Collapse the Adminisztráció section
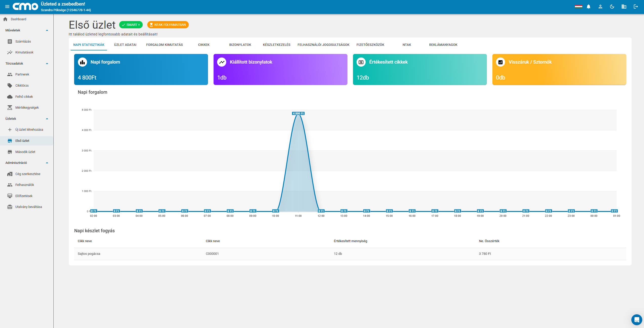Screen dimensions: 644x328 (x=47, y=163)
